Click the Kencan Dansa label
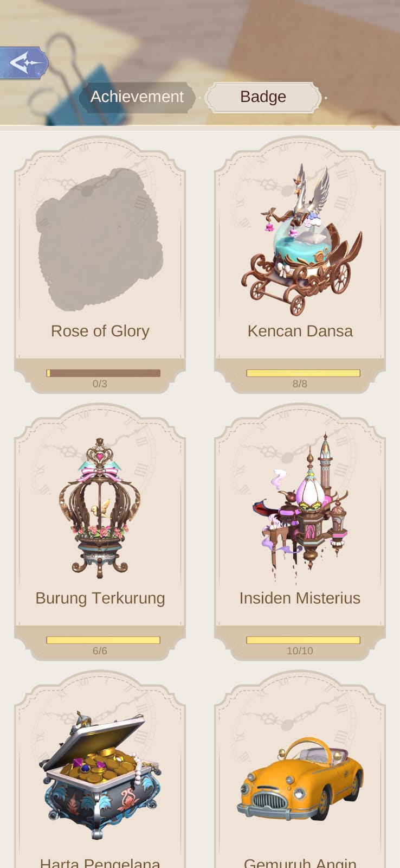 coord(300,331)
